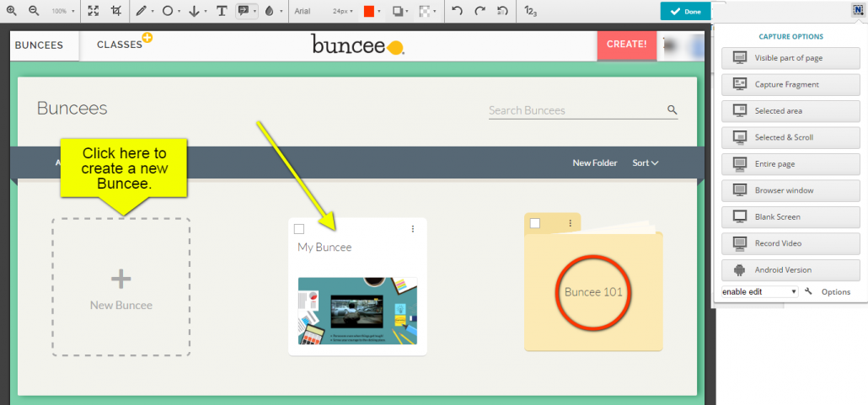Open the Sort dropdown
This screenshot has height=405, width=868.
[646, 163]
